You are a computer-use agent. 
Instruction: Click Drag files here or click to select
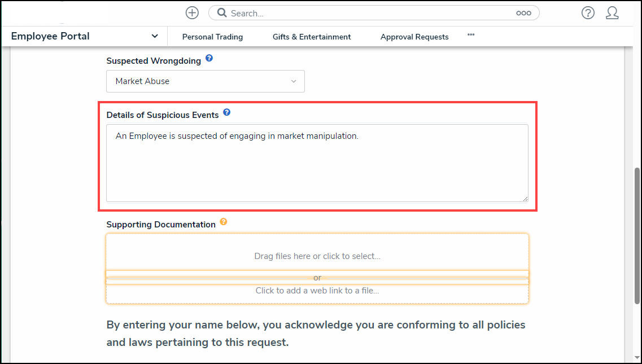click(x=317, y=256)
